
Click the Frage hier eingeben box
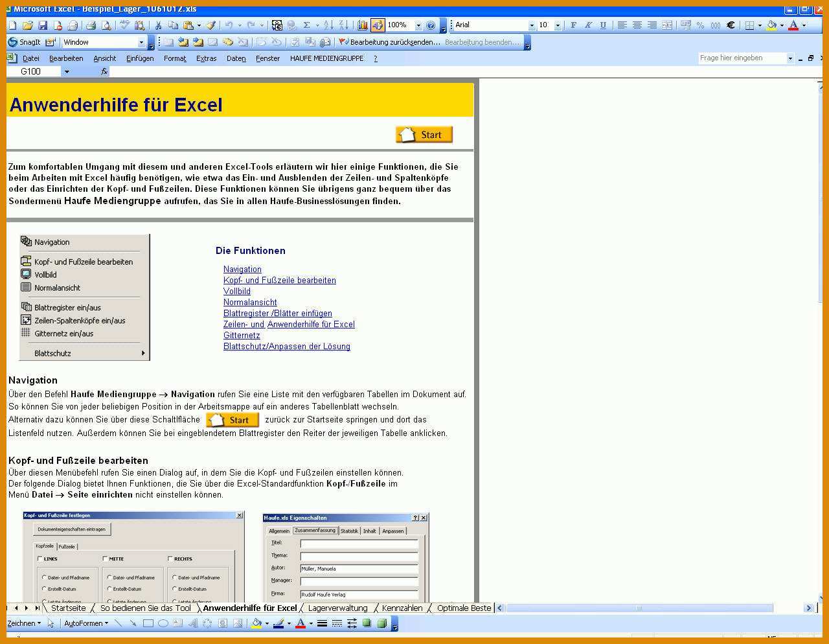point(742,58)
